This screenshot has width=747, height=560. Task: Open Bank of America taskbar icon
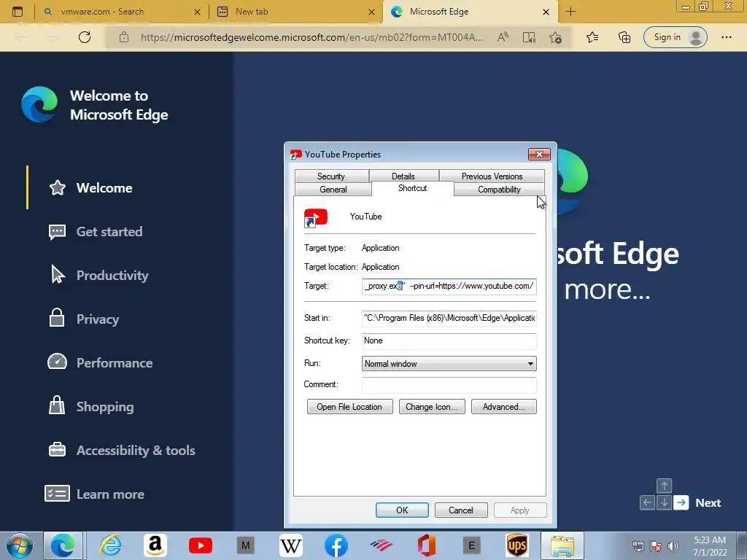[381, 545]
